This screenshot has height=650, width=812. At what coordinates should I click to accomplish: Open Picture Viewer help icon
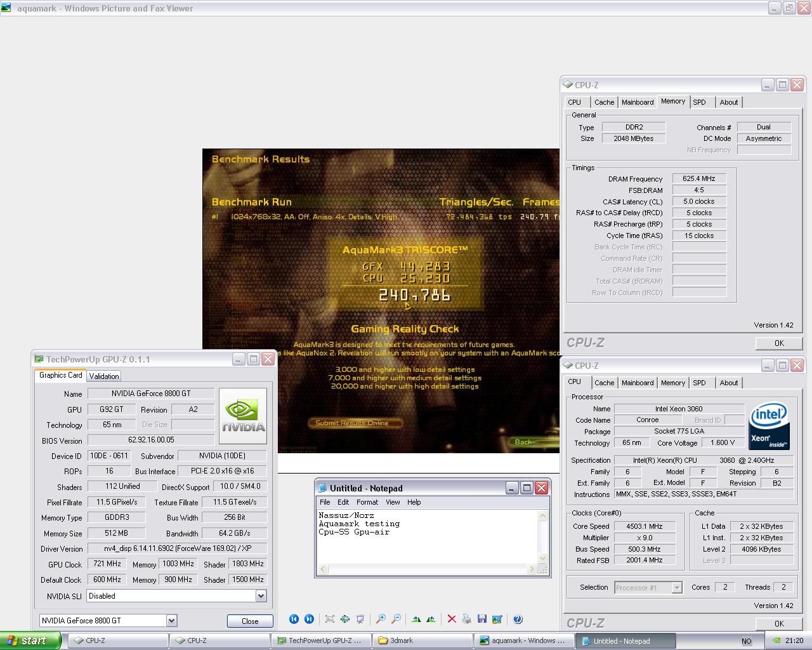[x=518, y=619]
